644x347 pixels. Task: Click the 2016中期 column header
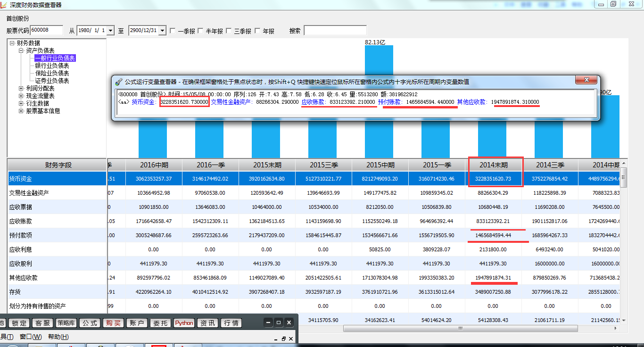click(154, 165)
